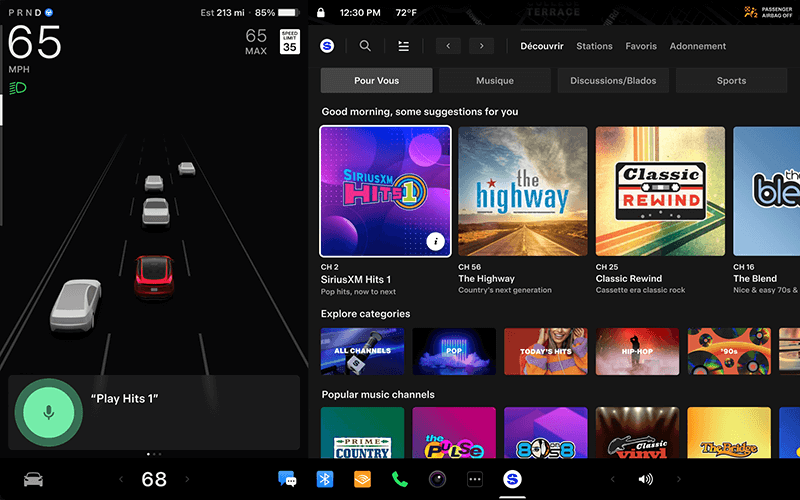Go back using left chevron button
This screenshot has height=500, width=800.
448,46
